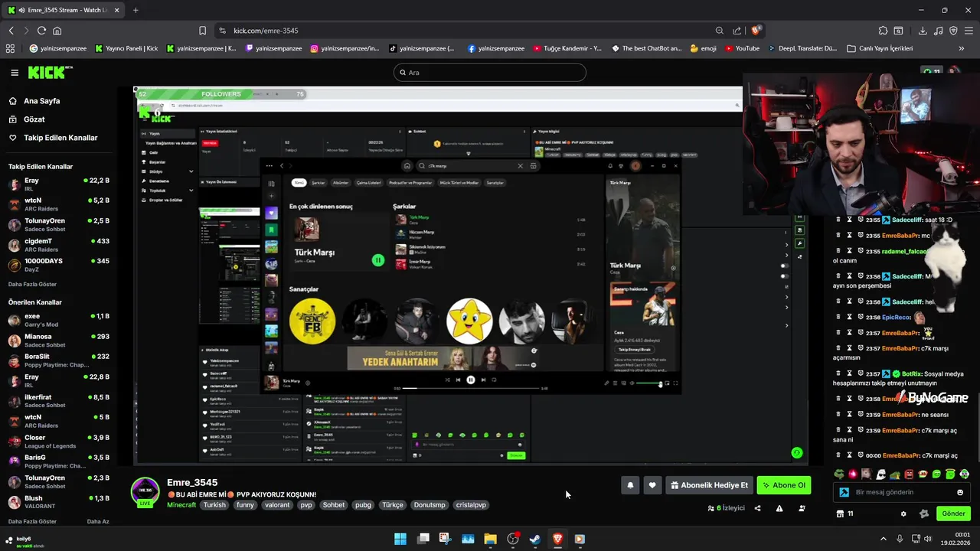
Task: Bookmark this page icon in address bar
Action: (x=202, y=31)
